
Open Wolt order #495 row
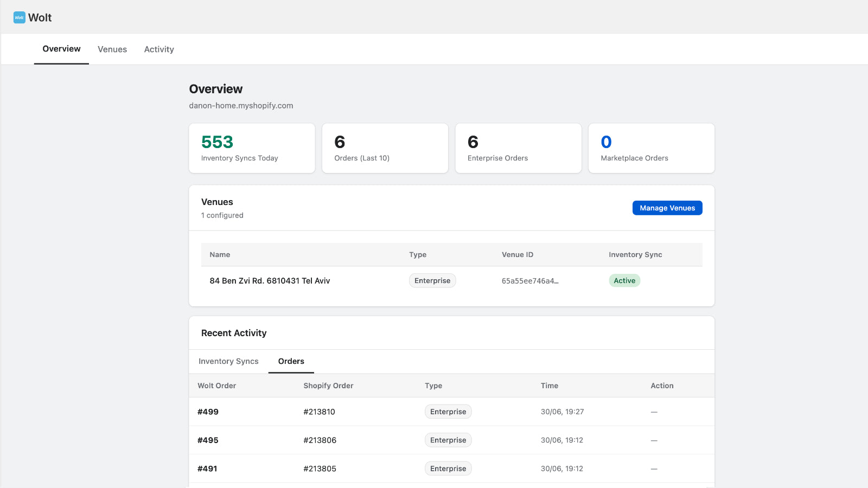tap(451, 440)
